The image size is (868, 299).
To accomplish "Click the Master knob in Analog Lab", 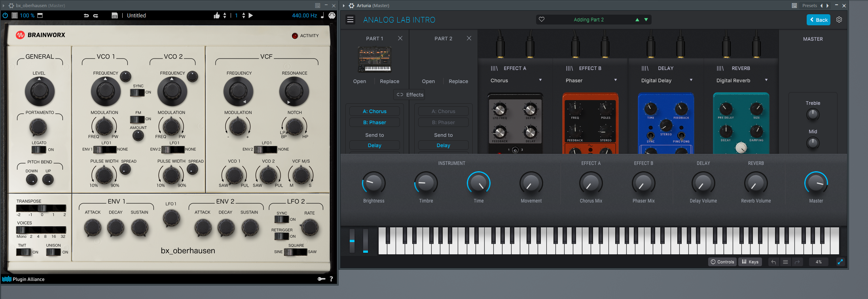I will pos(816,183).
